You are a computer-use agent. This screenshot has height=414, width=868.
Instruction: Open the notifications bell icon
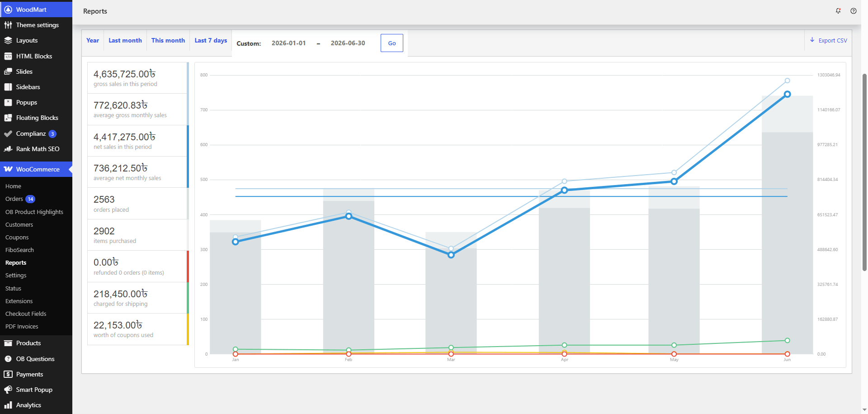[x=838, y=11]
